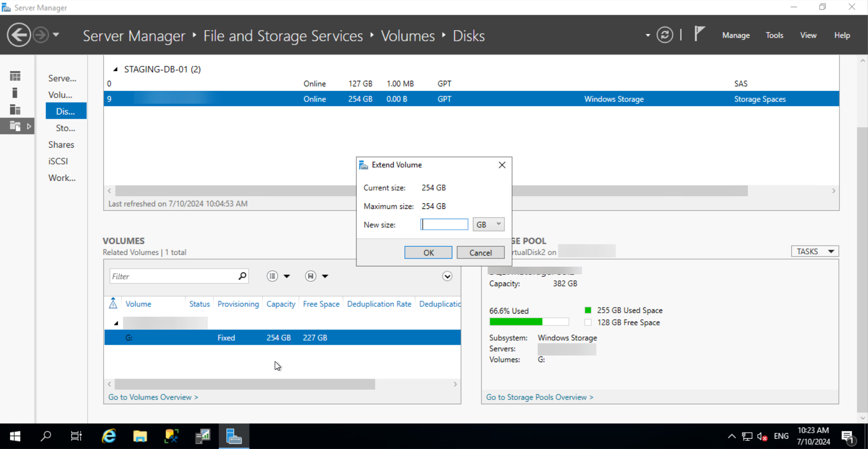Click the Forward navigation arrow
Screen dimensions: 868x449
click(41, 35)
